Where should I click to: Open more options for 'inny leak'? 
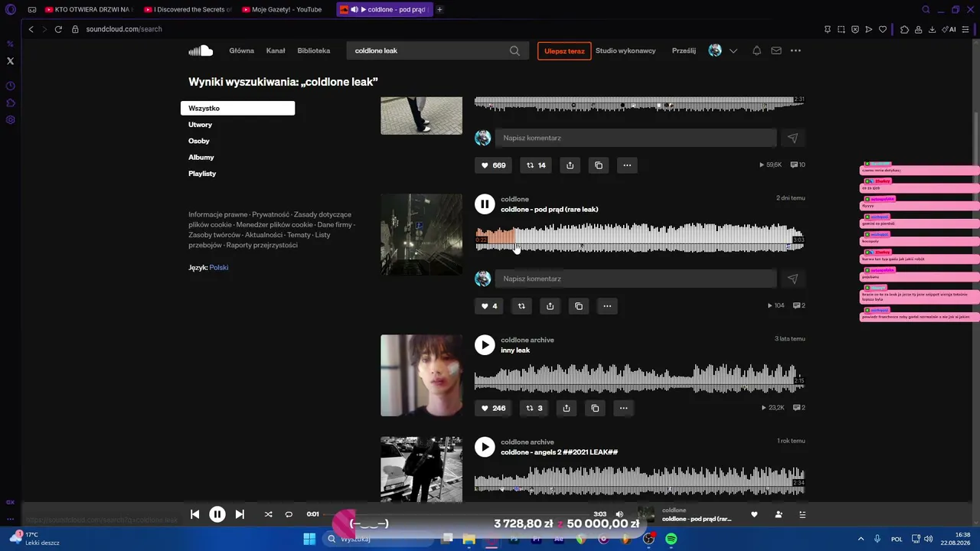click(623, 408)
